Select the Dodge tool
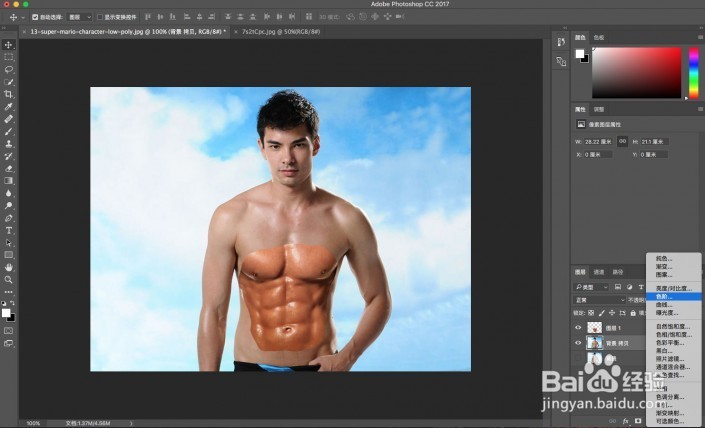The height and width of the screenshot is (428, 705). point(9,205)
